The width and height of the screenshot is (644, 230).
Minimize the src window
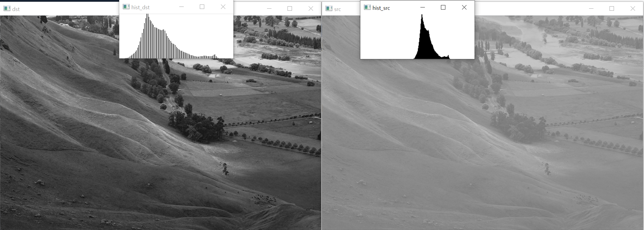click(x=591, y=9)
